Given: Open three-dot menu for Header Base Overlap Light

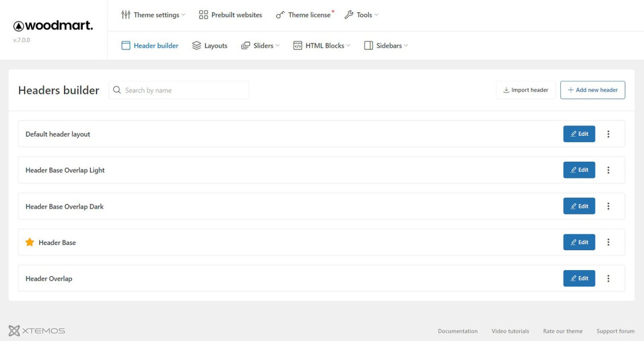Looking at the screenshot, I should pos(608,170).
